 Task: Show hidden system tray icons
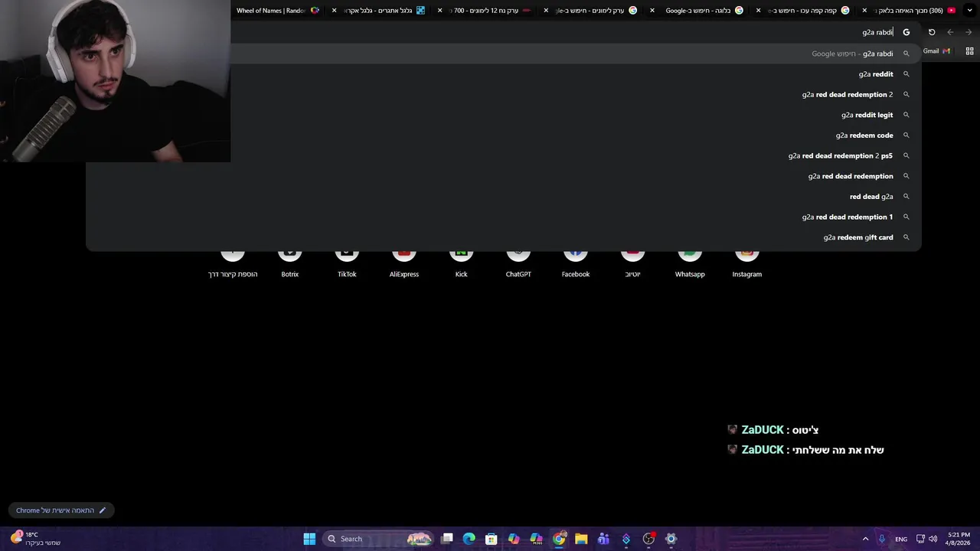[x=866, y=539]
